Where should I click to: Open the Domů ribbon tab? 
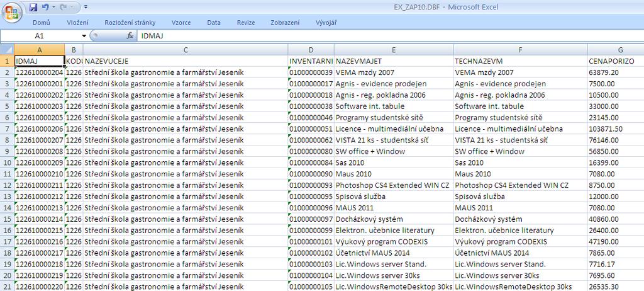click(x=42, y=23)
